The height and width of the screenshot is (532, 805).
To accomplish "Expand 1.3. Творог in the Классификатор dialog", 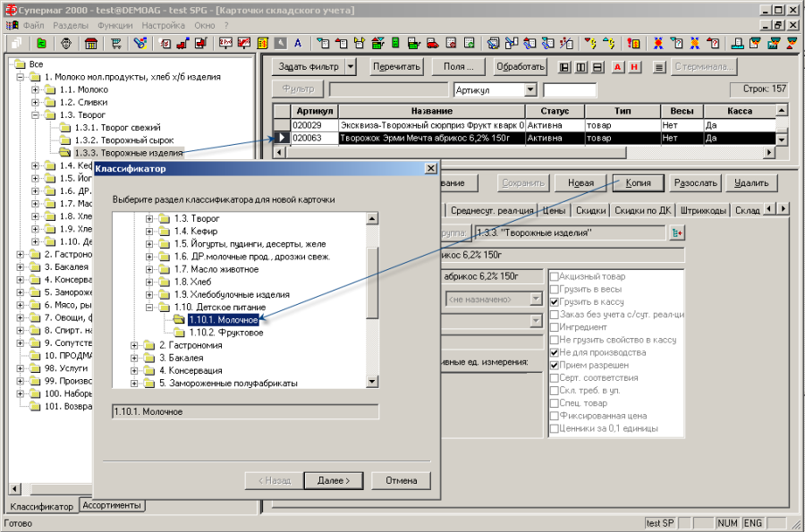I will [148, 218].
